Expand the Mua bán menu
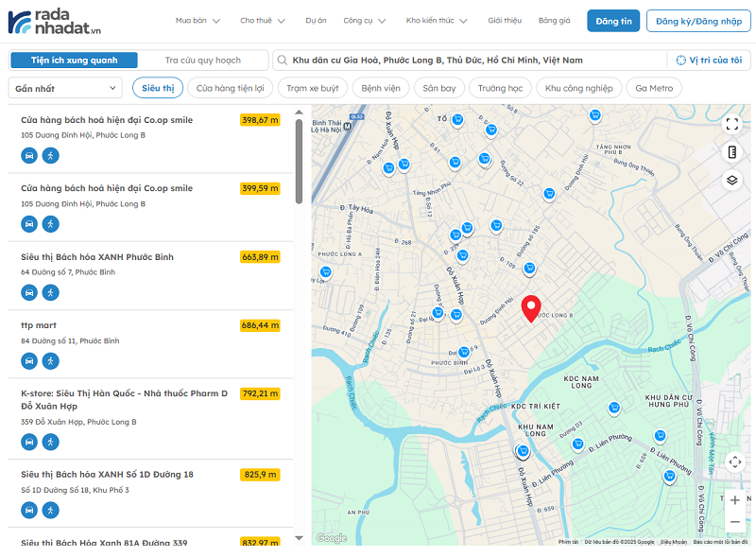756x557 pixels. pos(198,21)
